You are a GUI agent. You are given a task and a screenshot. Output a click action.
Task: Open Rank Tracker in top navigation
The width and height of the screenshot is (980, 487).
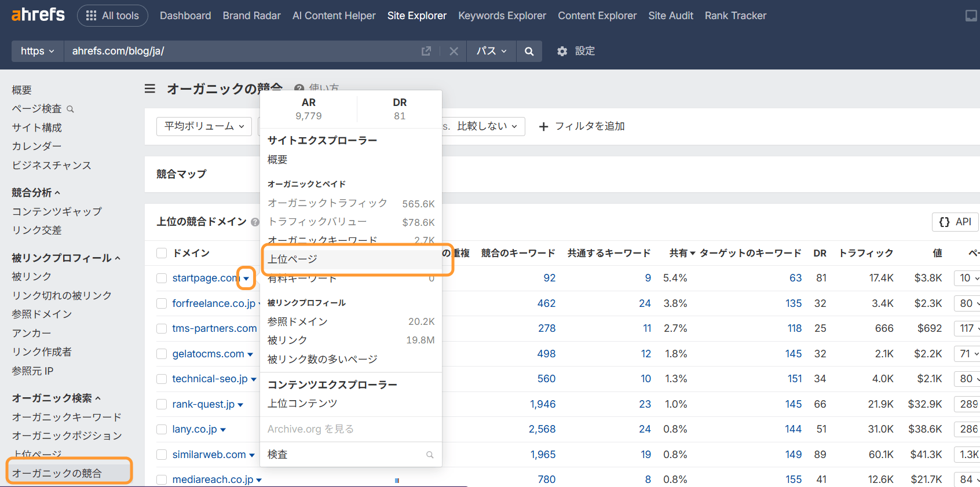tap(736, 16)
